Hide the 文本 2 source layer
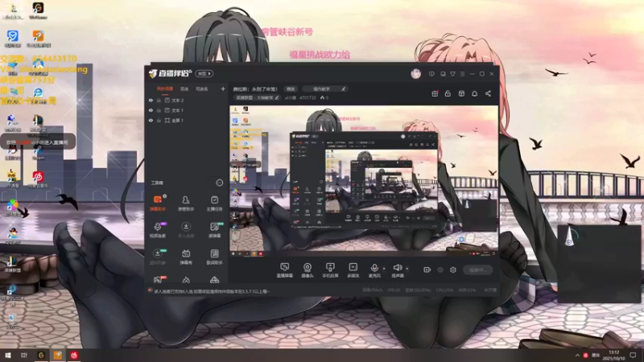Viewport: 644px width, 362px height. click(x=151, y=100)
